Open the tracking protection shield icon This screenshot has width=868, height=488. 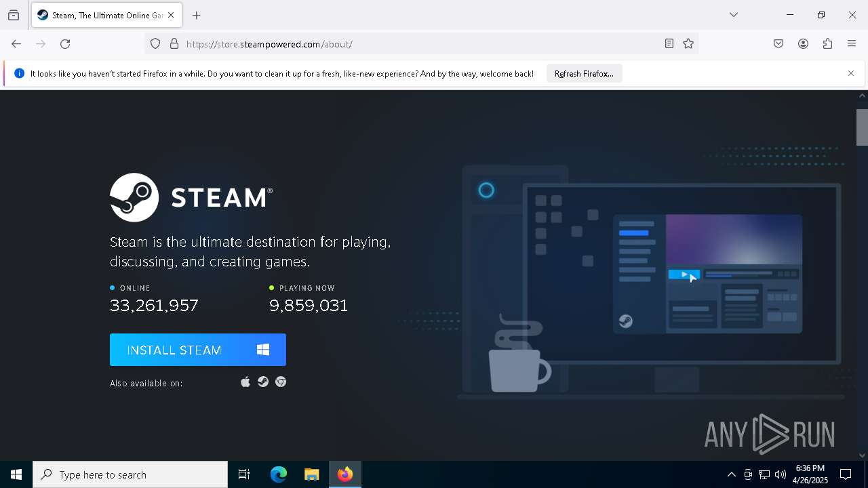[155, 44]
